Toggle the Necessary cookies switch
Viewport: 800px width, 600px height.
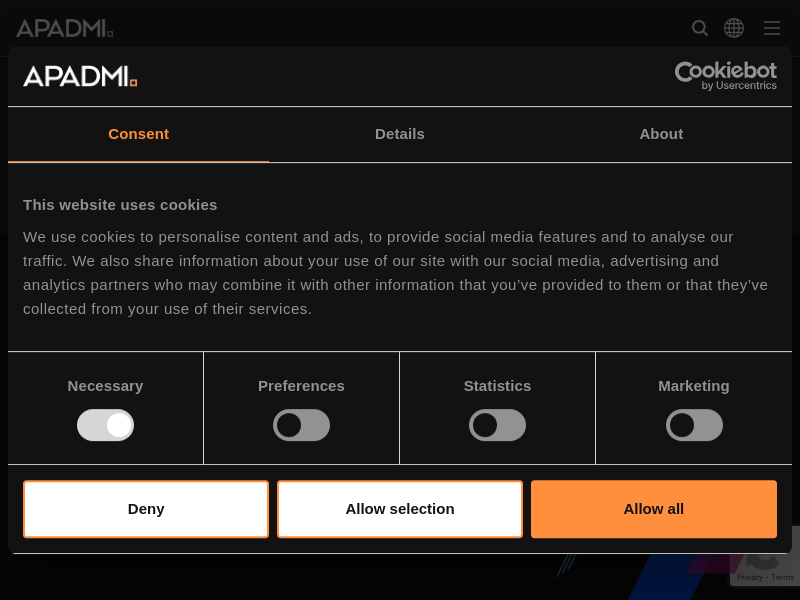tap(105, 425)
